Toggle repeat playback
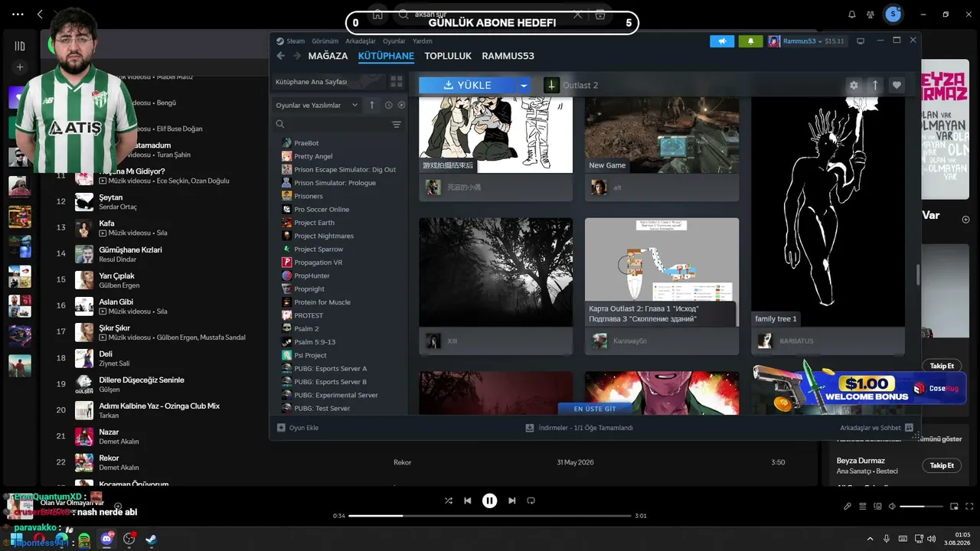 coord(531,500)
